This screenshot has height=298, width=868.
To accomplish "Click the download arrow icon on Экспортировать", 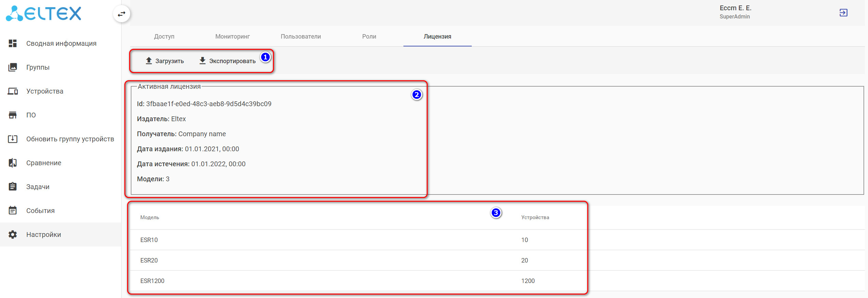I will 203,61.
